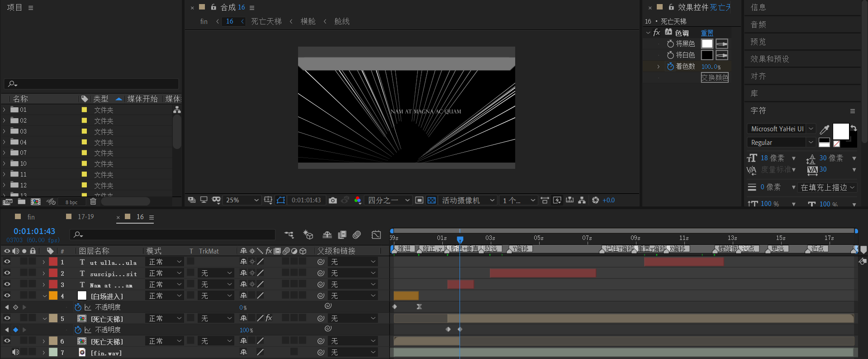The height and width of the screenshot is (359, 868).
Task: Open the Regular font style dropdown
Action: 781,143
